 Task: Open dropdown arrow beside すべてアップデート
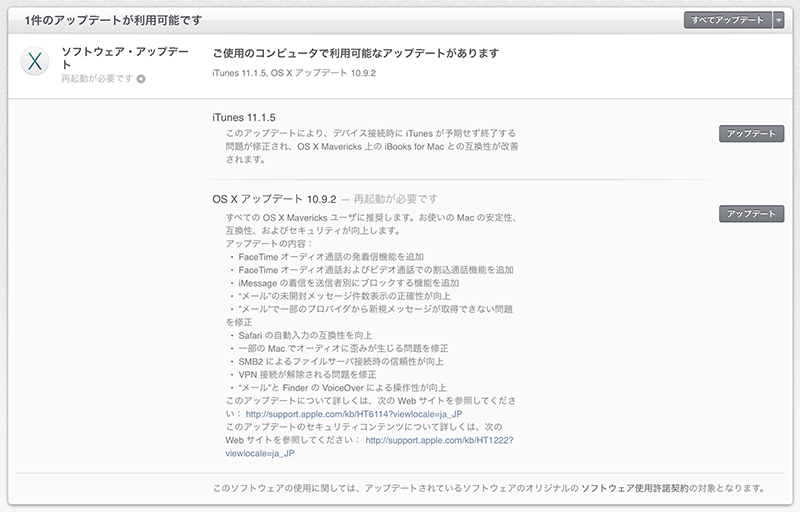click(779, 20)
